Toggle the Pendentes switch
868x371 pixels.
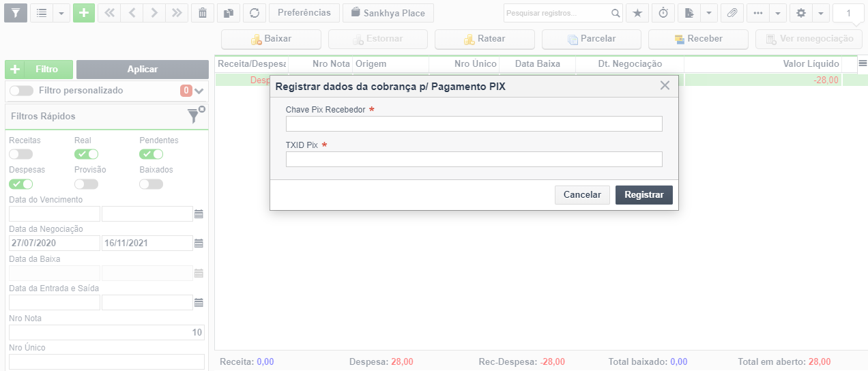point(151,153)
